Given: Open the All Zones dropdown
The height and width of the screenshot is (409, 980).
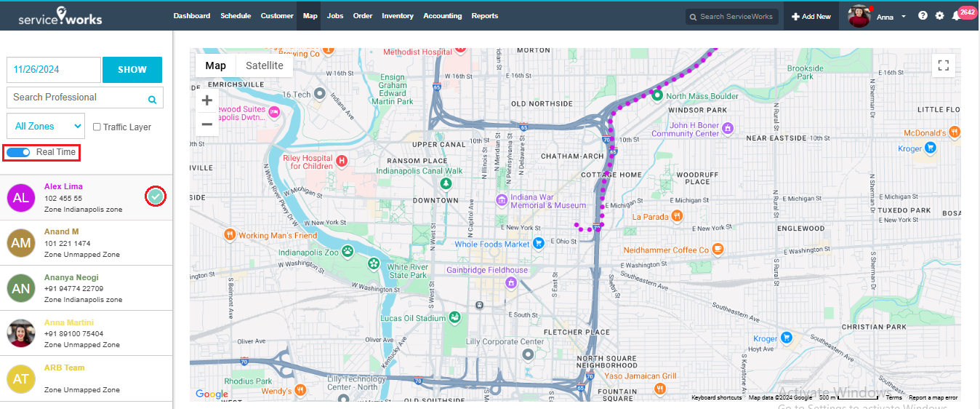Looking at the screenshot, I should pos(46,126).
